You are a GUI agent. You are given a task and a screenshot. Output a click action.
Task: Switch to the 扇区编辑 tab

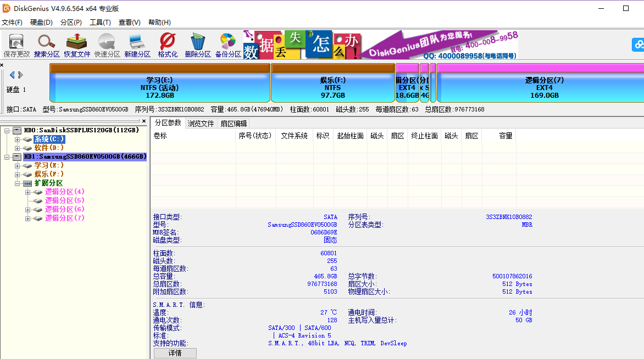point(234,123)
